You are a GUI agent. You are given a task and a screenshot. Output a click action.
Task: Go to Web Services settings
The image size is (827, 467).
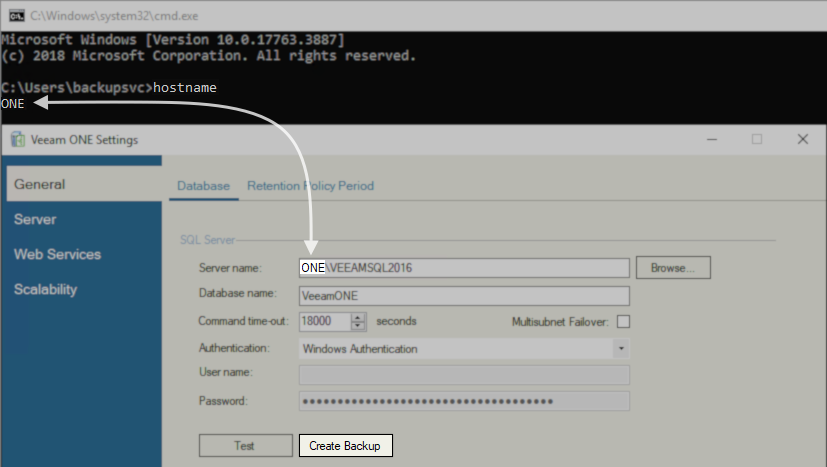(57, 254)
